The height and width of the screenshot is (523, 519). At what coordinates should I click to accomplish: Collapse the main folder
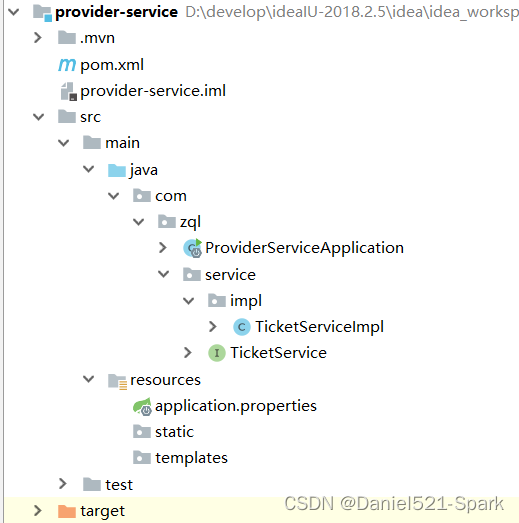click(63, 143)
